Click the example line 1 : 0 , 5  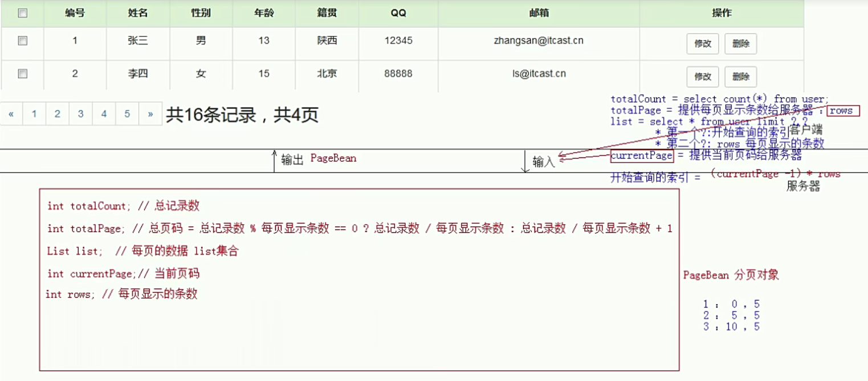(x=731, y=305)
